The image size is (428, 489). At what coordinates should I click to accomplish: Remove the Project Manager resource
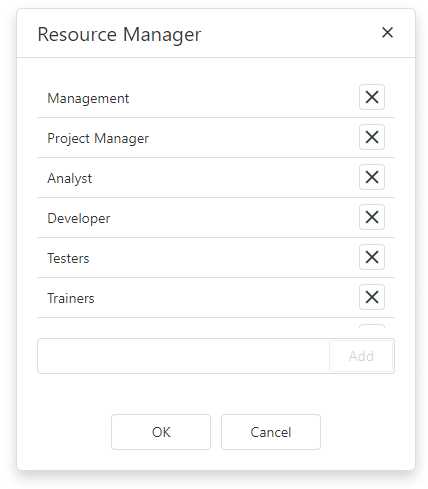[x=372, y=137]
